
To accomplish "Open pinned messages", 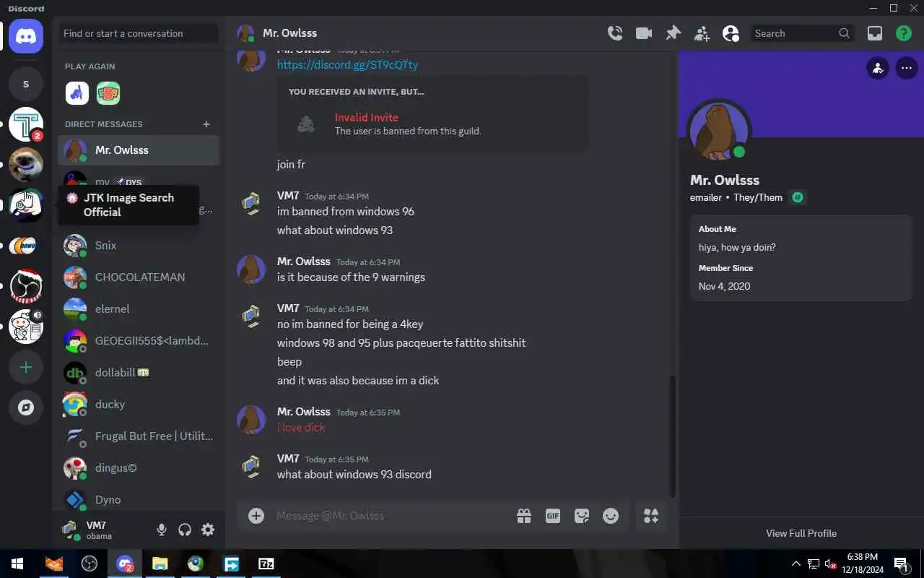I will pyautogui.click(x=673, y=33).
